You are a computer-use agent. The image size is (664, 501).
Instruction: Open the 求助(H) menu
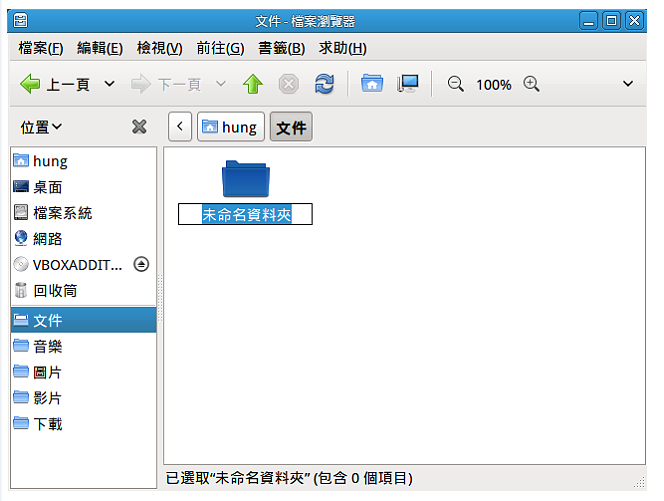tap(343, 48)
